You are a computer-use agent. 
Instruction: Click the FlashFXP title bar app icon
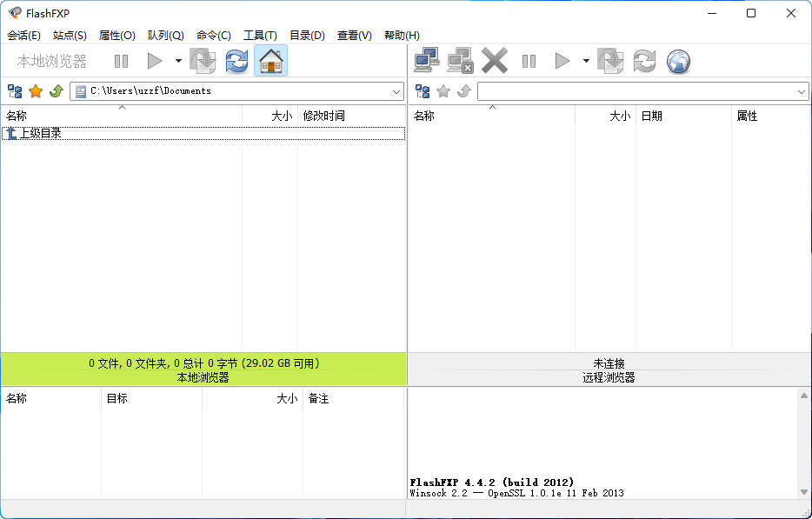click(15, 13)
